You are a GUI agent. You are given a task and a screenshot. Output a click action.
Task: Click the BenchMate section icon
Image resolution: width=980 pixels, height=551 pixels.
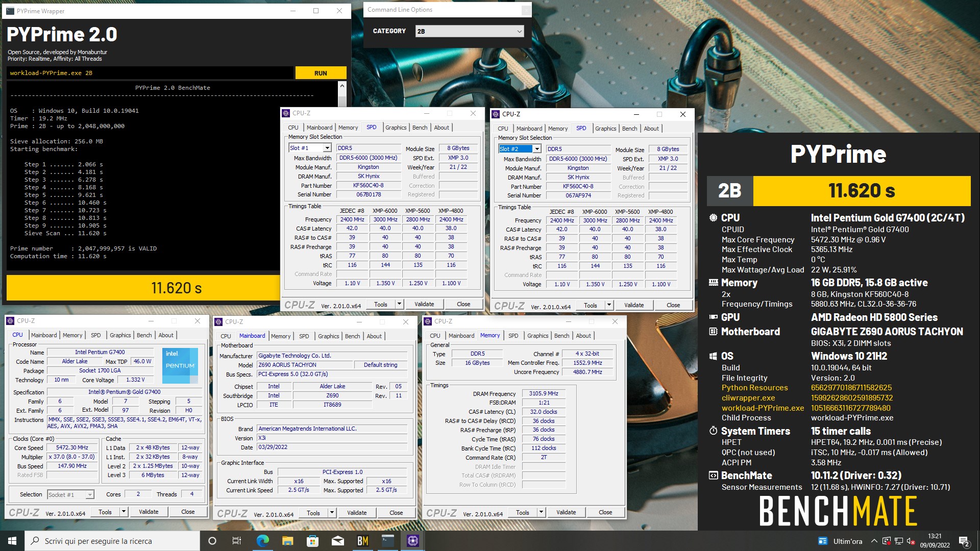713,475
